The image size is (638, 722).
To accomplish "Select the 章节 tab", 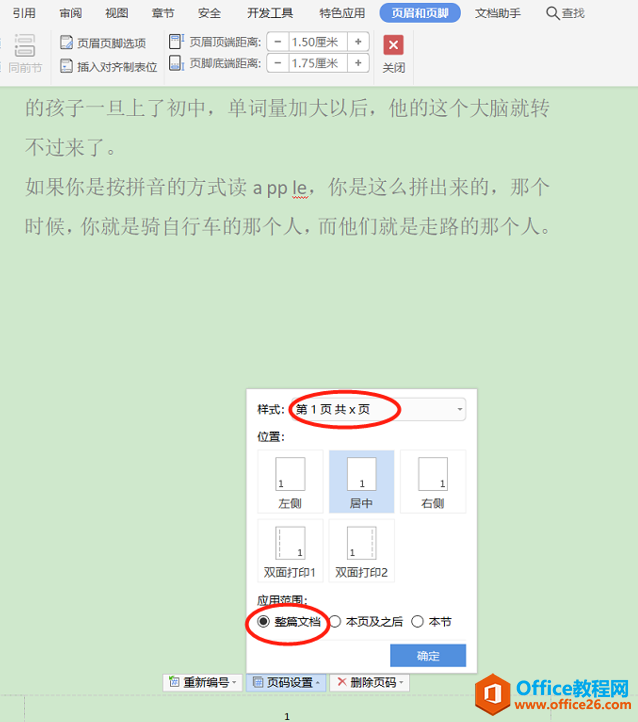I will (x=163, y=13).
